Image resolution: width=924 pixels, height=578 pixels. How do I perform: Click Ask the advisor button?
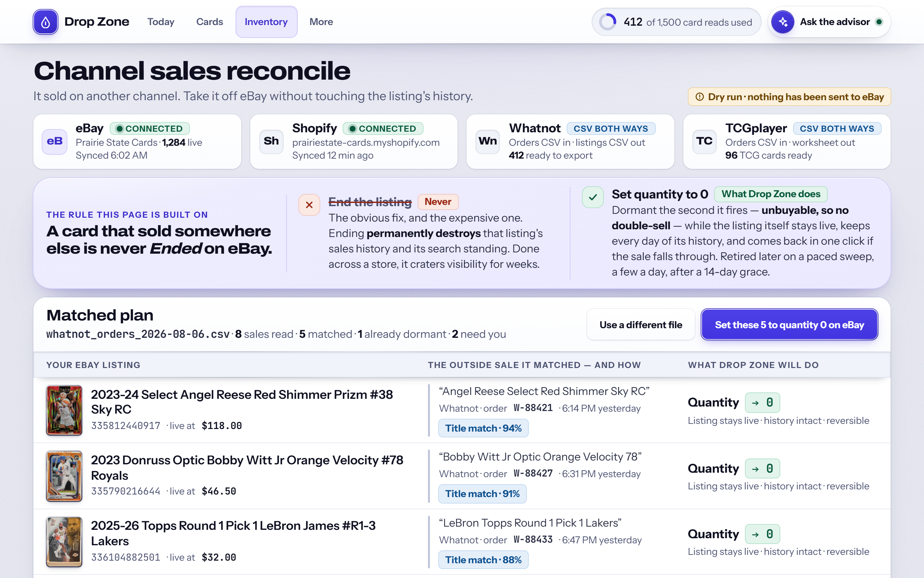[829, 22]
